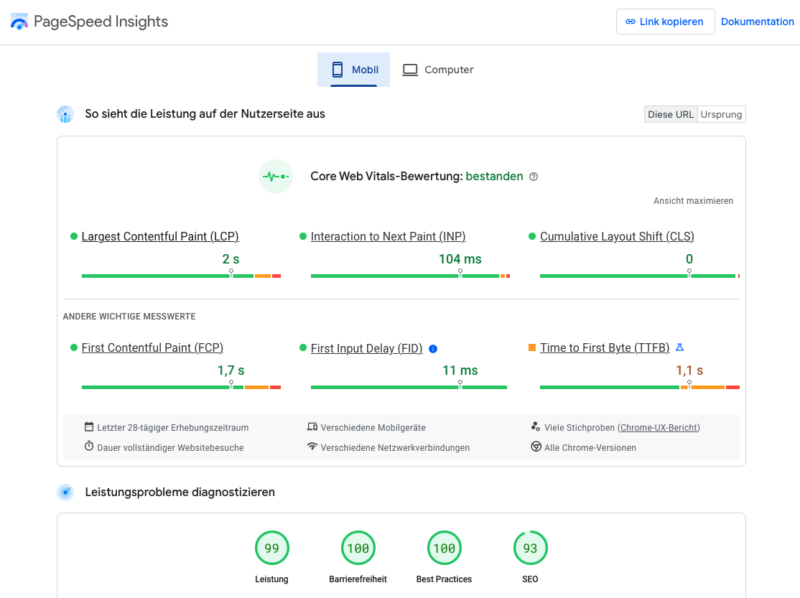Screen dimensions: 800x598
Task: Click the SEO score circle showing 93
Action: tap(530, 548)
